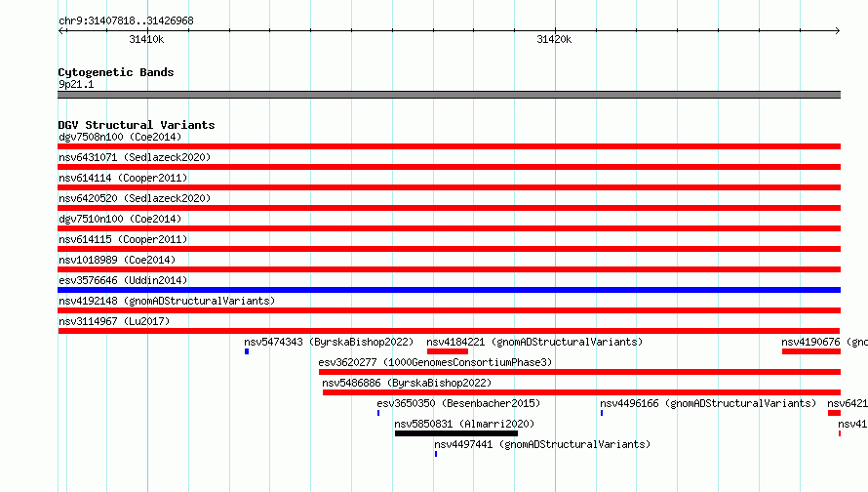
Task: Click the 31420k ruler label
Action: pos(554,39)
